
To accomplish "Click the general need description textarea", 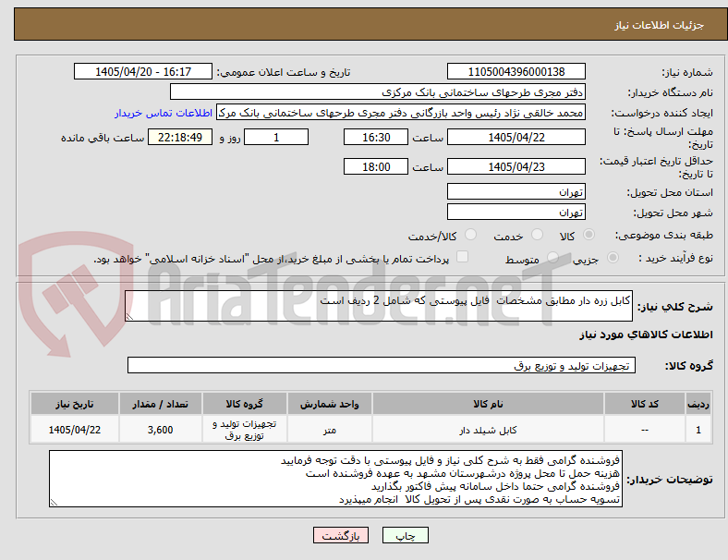I will click(x=379, y=306).
